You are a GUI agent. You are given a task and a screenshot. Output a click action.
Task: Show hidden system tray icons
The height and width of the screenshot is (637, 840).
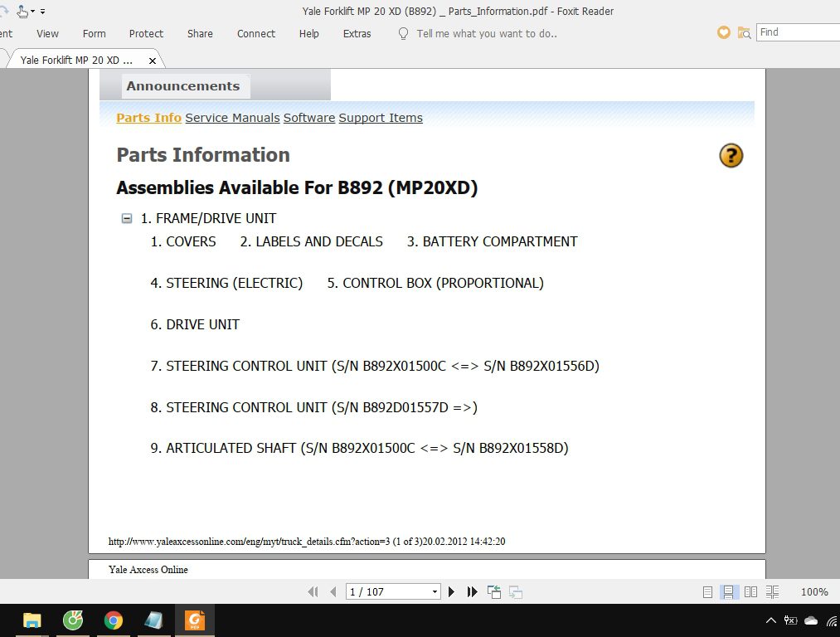(770, 620)
